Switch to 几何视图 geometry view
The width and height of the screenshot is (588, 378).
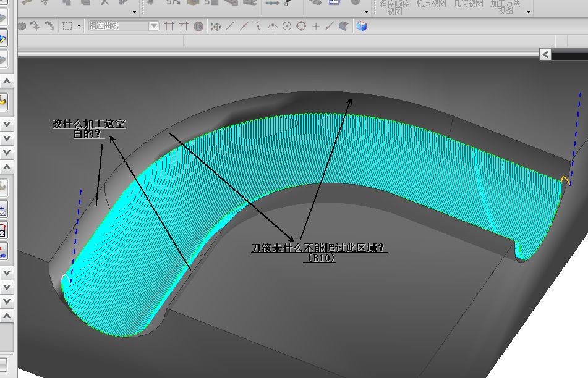point(469,4)
